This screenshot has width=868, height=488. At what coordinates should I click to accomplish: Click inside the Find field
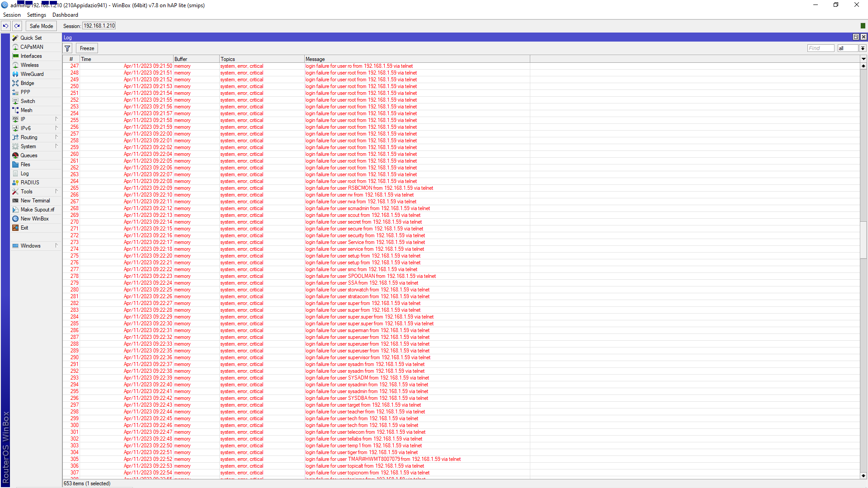[821, 48]
